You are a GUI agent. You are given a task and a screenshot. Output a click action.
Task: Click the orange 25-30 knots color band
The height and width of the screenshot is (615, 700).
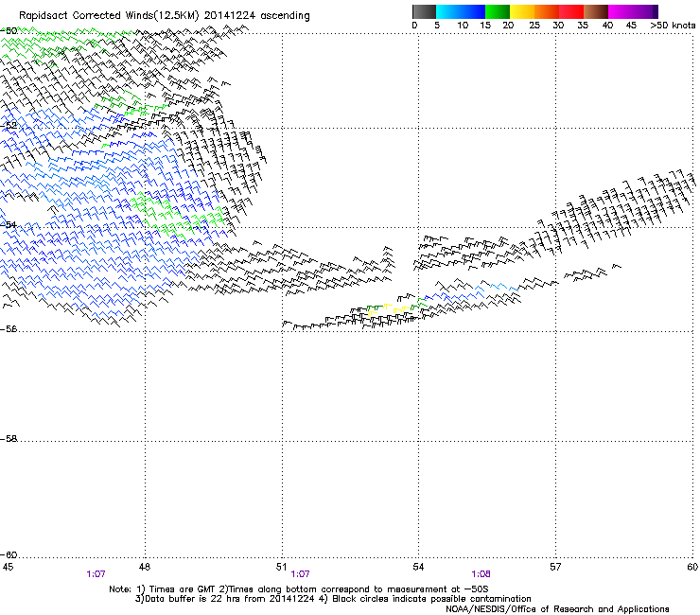(x=547, y=11)
